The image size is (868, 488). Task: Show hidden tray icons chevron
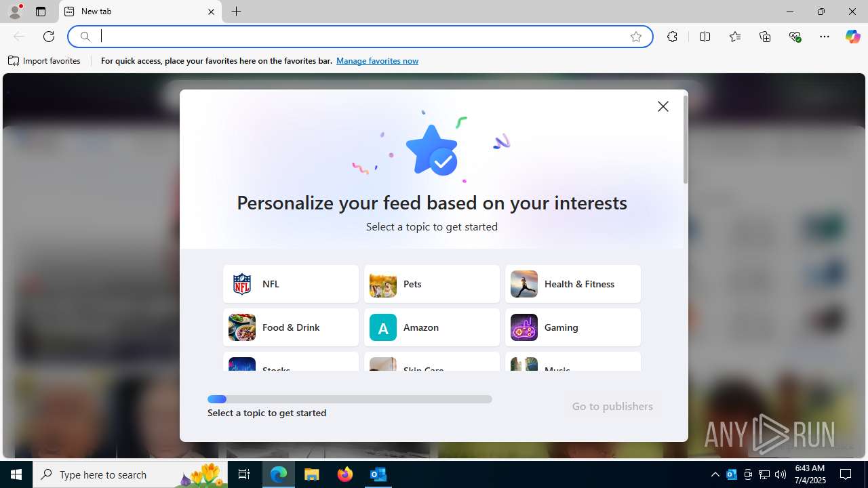pyautogui.click(x=715, y=474)
